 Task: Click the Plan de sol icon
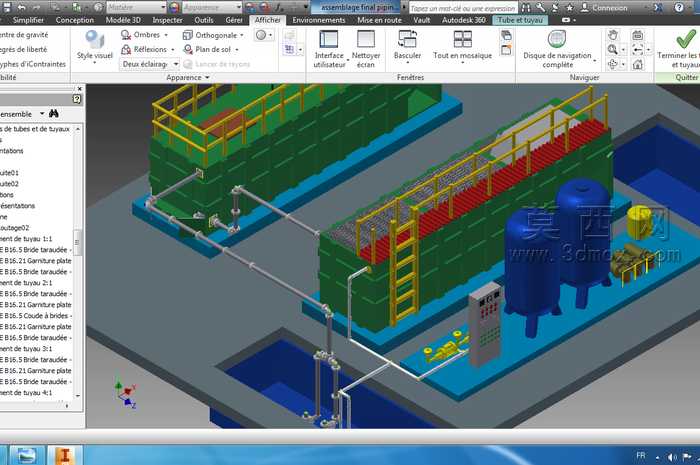pos(188,49)
